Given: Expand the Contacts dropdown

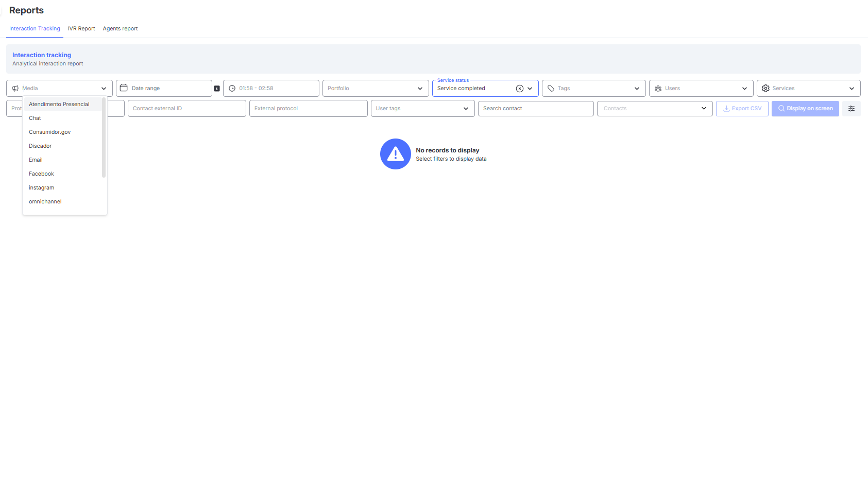Looking at the screenshot, I should click(x=704, y=109).
